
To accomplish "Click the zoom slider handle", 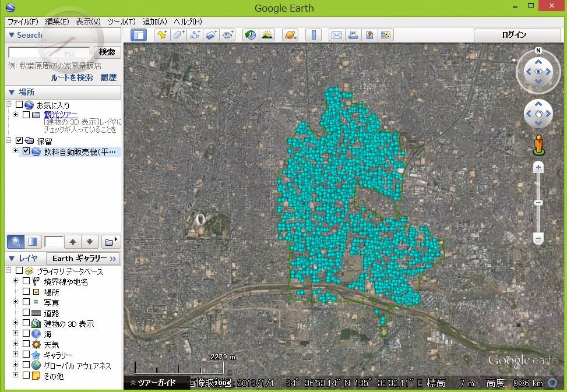I will [538, 203].
